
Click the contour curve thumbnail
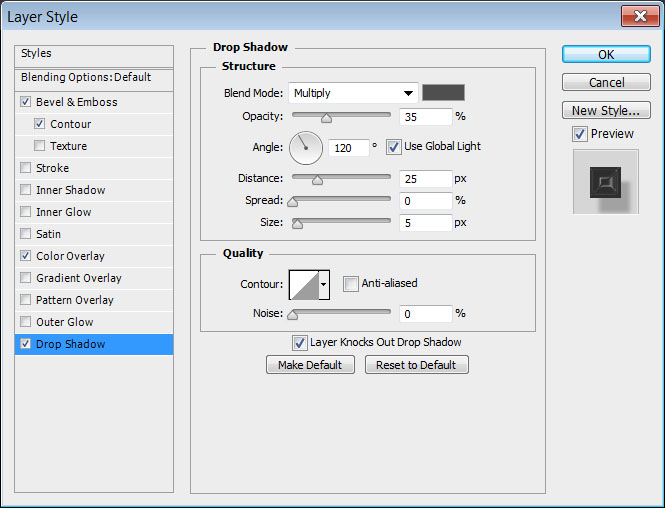(x=303, y=284)
